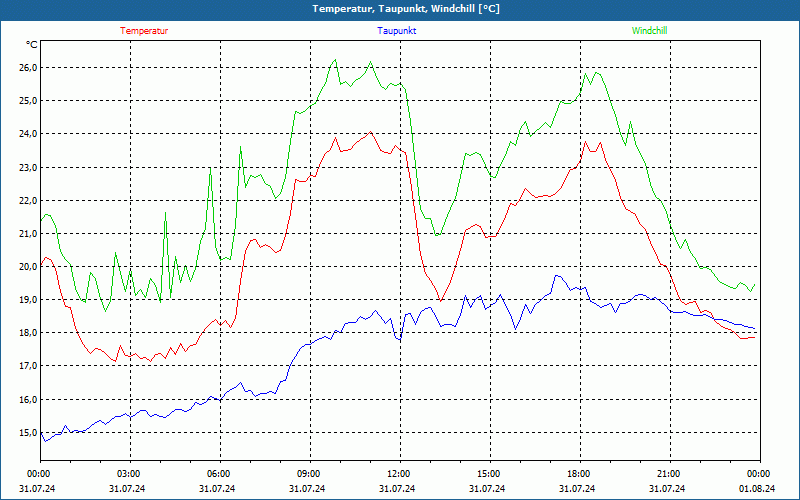Click the '31.07.24' date under 09:00
Image resolution: width=800 pixels, height=500 pixels.
[307, 488]
